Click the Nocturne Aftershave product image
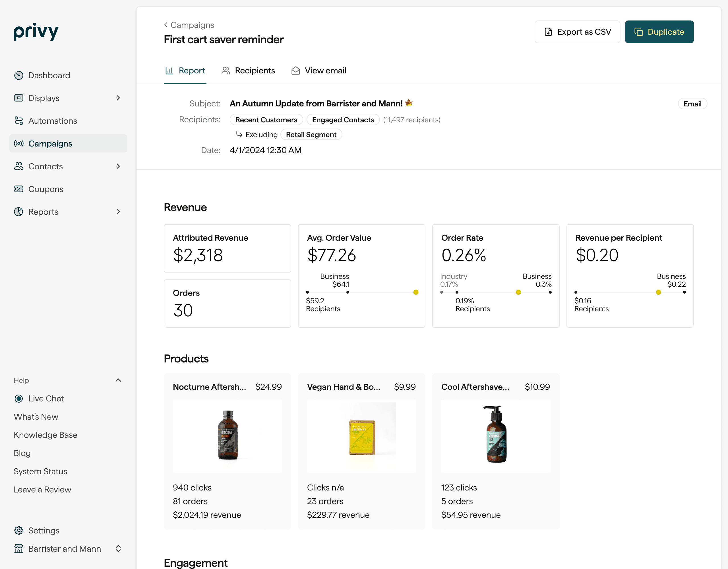Viewport: 728px width, 569px height. coord(227,436)
